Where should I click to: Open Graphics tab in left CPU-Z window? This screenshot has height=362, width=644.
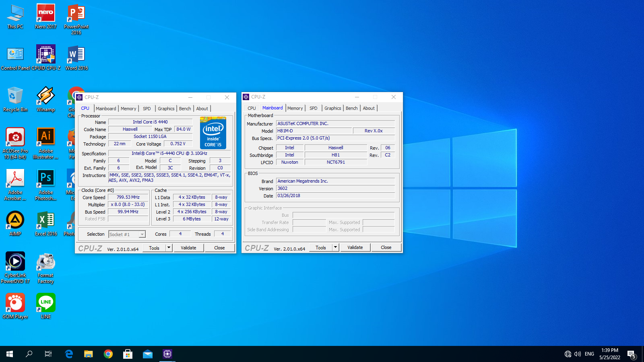pyautogui.click(x=166, y=109)
